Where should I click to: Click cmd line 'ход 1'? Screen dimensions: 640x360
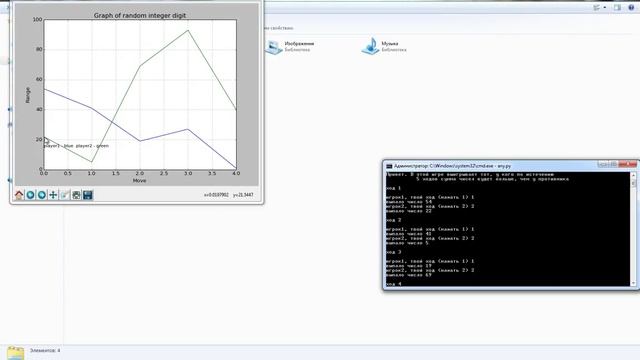(x=393, y=188)
